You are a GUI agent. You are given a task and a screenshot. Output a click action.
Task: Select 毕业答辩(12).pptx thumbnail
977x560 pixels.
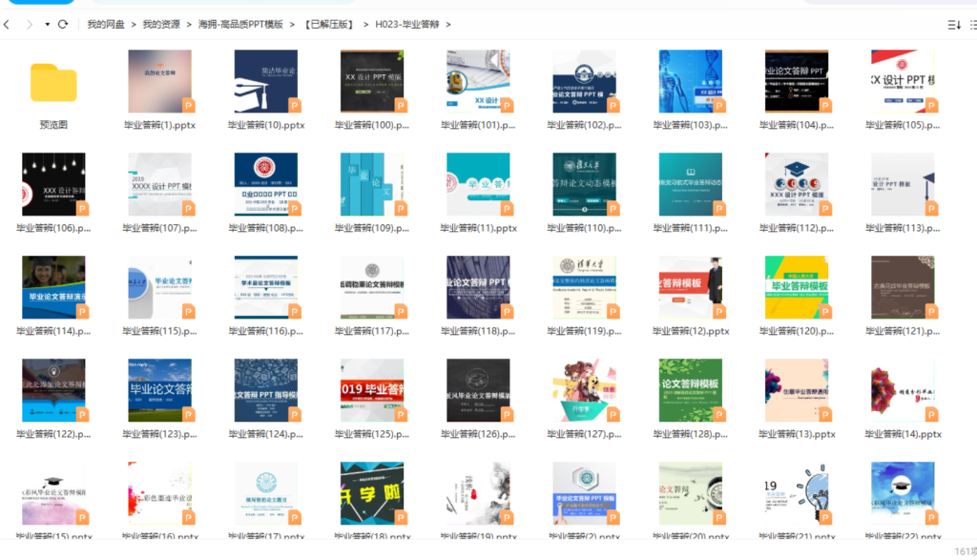tap(691, 288)
